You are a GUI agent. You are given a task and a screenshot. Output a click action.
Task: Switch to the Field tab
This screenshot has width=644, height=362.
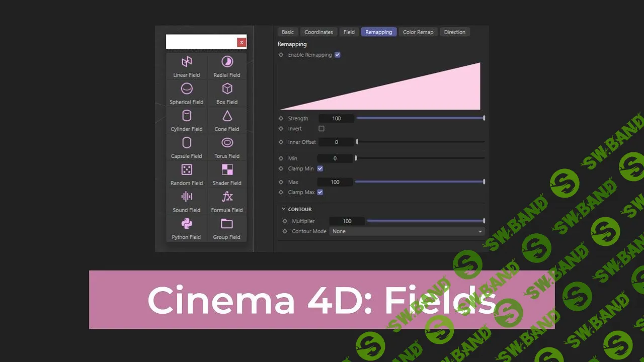pos(349,32)
